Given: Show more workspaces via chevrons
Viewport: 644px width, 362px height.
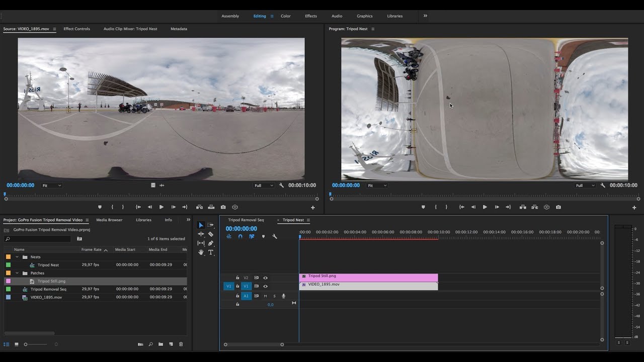Looking at the screenshot, I should [425, 16].
